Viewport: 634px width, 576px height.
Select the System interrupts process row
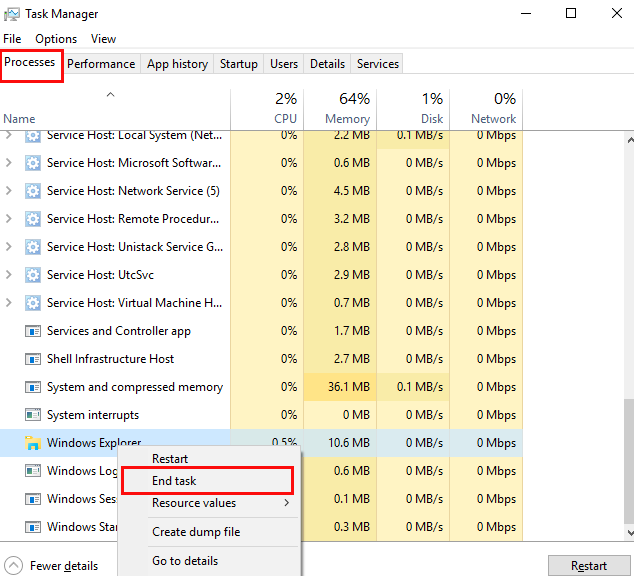pos(261,415)
